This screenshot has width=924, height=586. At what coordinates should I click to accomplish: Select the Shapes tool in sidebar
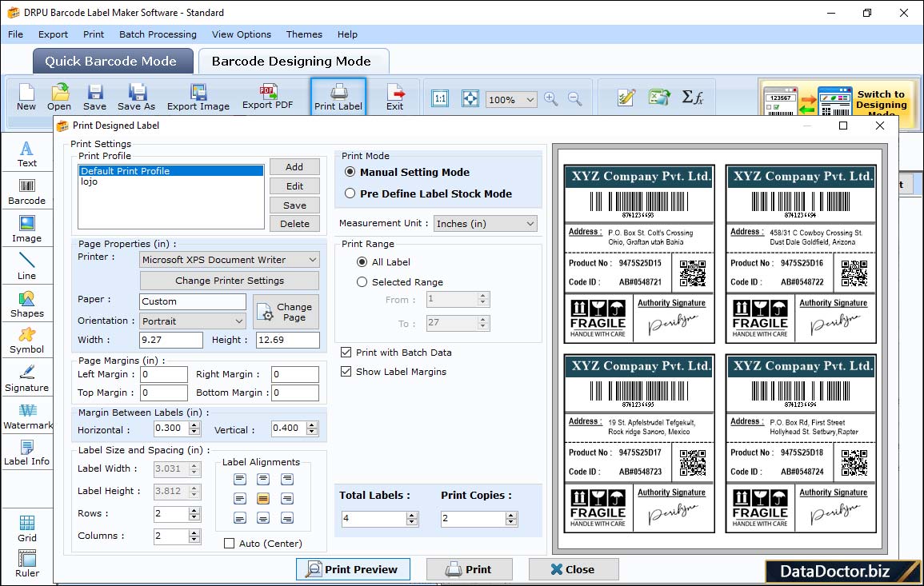[26, 305]
